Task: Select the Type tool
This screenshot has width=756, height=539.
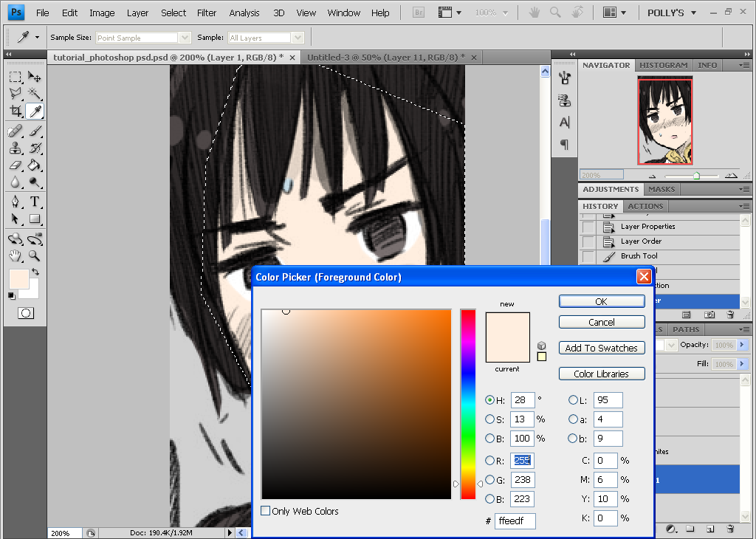Action: point(35,202)
